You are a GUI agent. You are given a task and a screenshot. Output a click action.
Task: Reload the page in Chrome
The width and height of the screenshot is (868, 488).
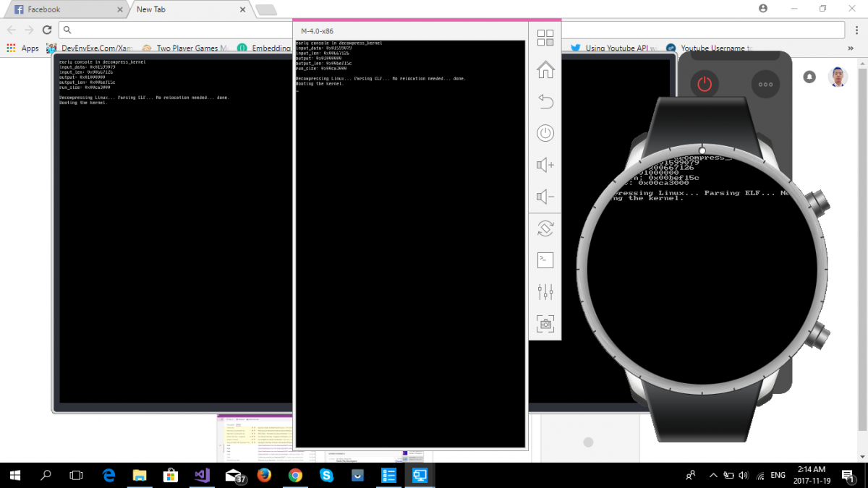(47, 30)
